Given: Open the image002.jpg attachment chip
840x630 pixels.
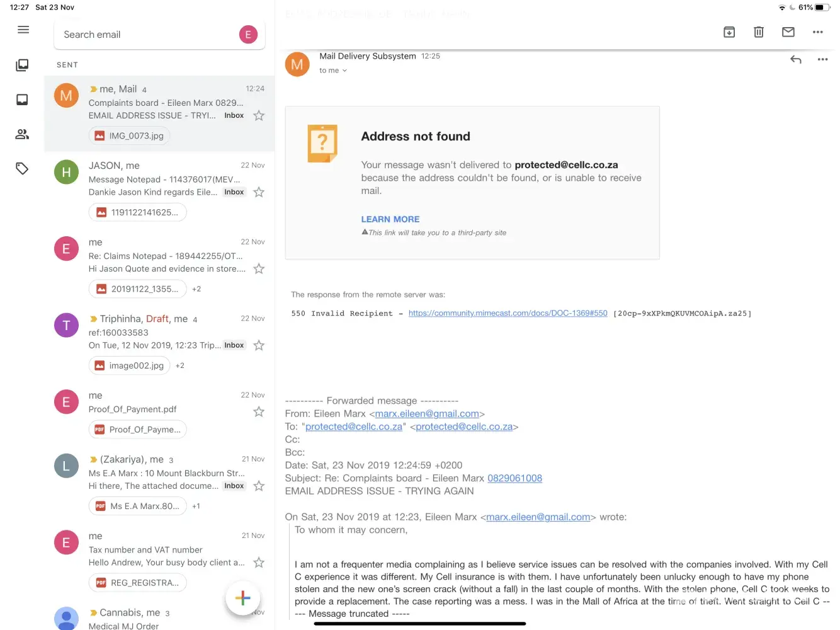Looking at the screenshot, I should (130, 365).
